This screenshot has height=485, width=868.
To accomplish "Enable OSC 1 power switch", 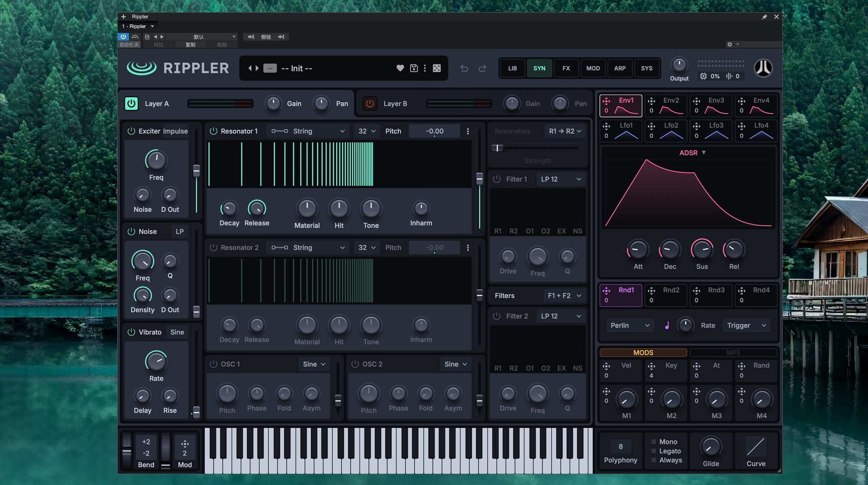I will pyautogui.click(x=213, y=364).
